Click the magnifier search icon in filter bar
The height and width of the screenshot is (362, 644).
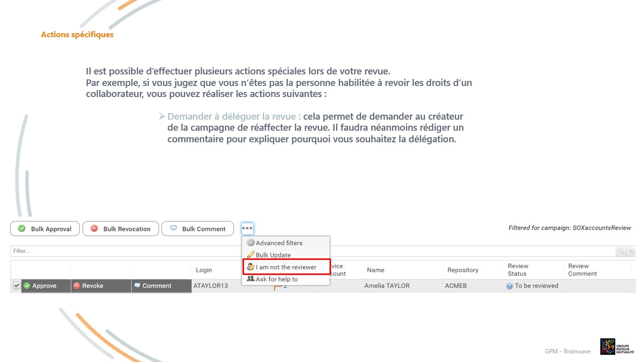pyautogui.click(x=621, y=251)
